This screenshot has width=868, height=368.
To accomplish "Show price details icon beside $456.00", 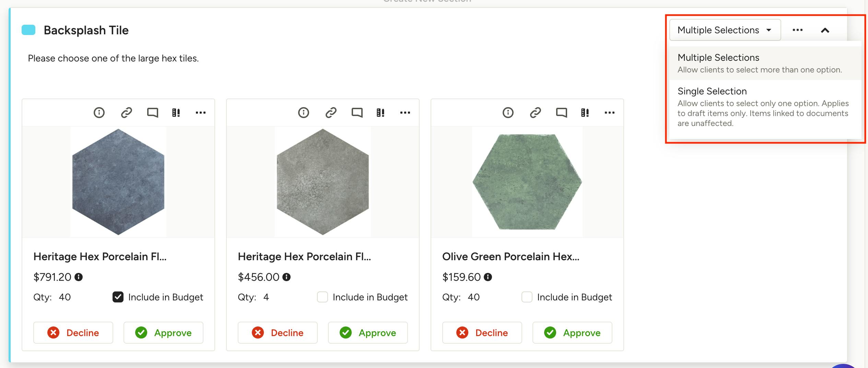I will [286, 277].
